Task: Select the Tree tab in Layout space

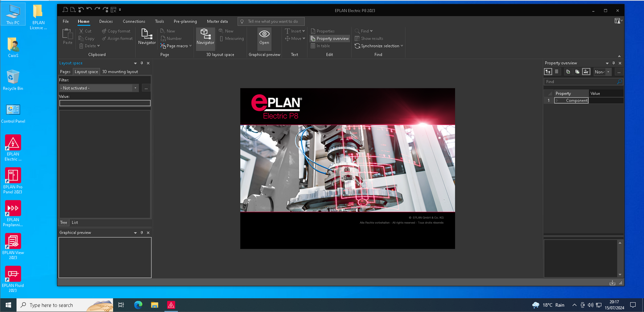Action: point(64,223)
